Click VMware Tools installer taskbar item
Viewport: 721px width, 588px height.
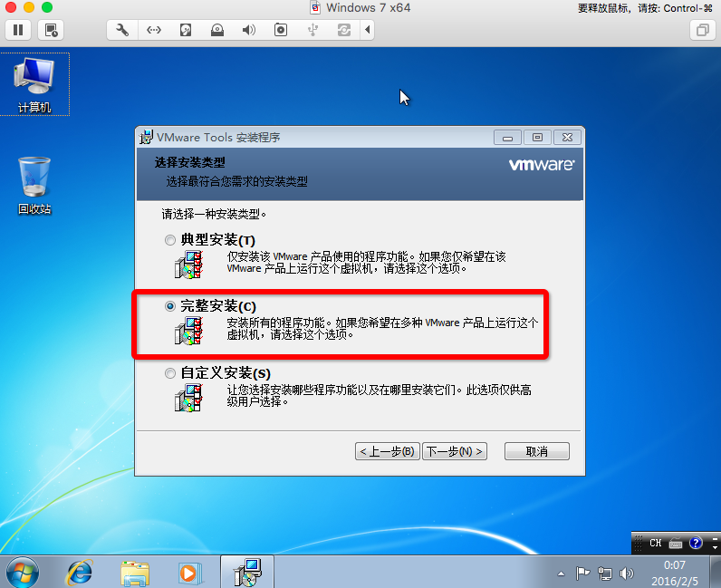(247, 572)
